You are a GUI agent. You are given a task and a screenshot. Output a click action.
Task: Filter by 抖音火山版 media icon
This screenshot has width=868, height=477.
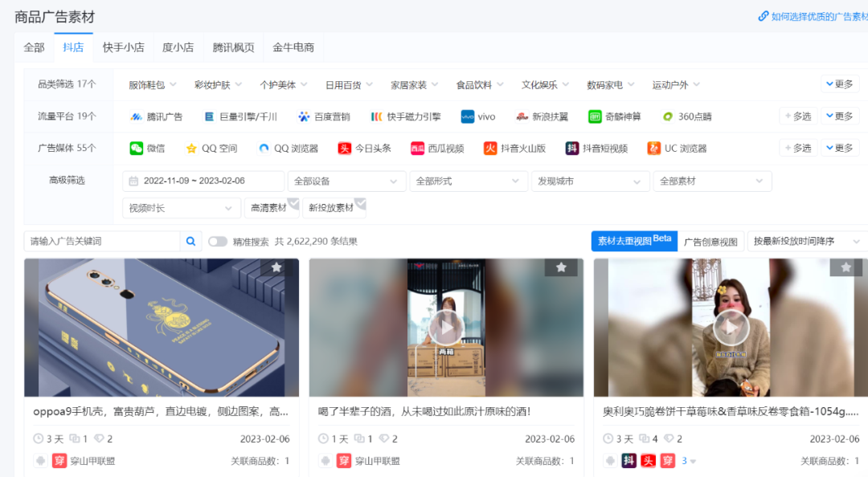pos(490,149)
